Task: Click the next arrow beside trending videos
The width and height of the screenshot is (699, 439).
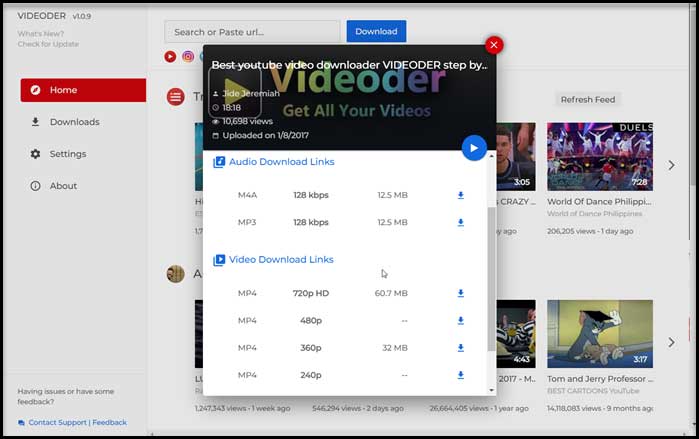Action: coord(671,165)
